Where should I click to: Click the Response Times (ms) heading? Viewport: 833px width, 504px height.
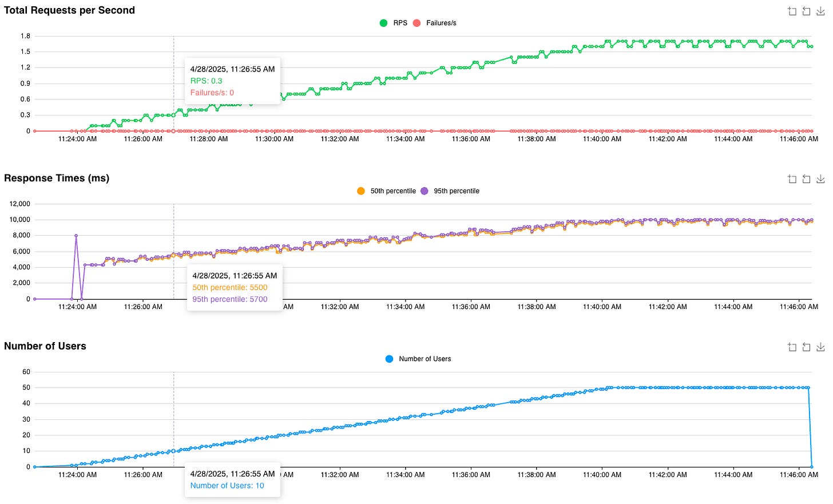[x=57, y=178]
